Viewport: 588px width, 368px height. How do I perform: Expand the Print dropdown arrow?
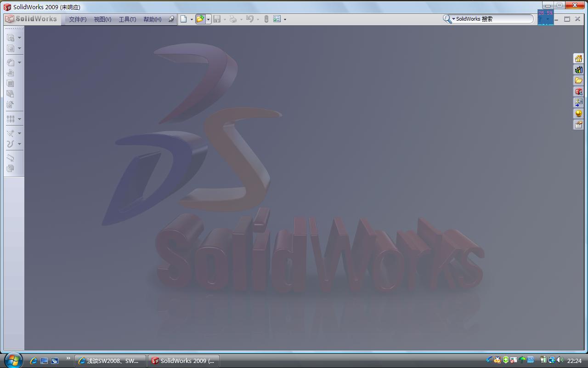point(241,19)
